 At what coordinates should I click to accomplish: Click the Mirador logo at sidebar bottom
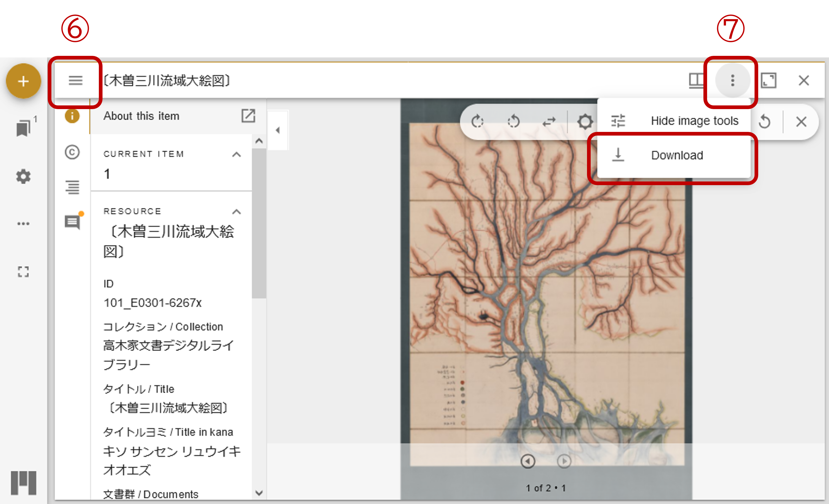23,483
